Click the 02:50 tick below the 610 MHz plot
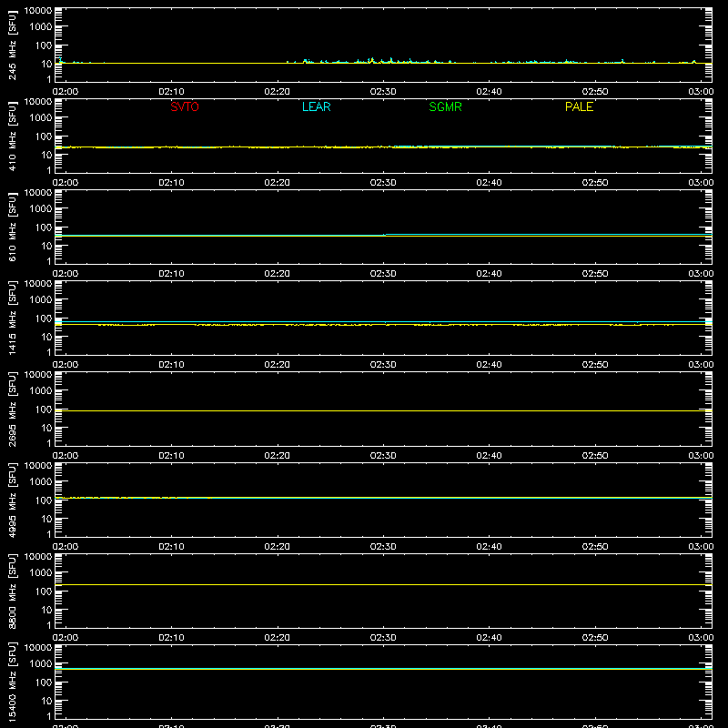 click(x=595, y=274)
